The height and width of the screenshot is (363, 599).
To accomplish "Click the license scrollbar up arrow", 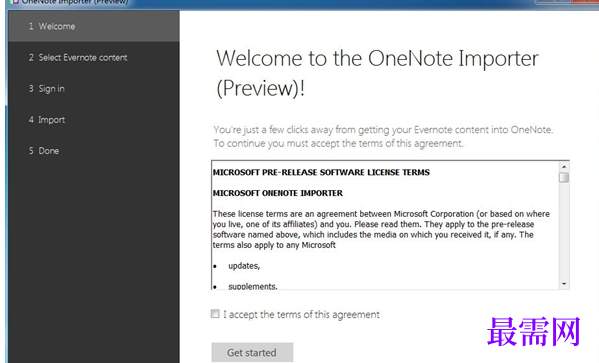I will (x=564, y=167).
